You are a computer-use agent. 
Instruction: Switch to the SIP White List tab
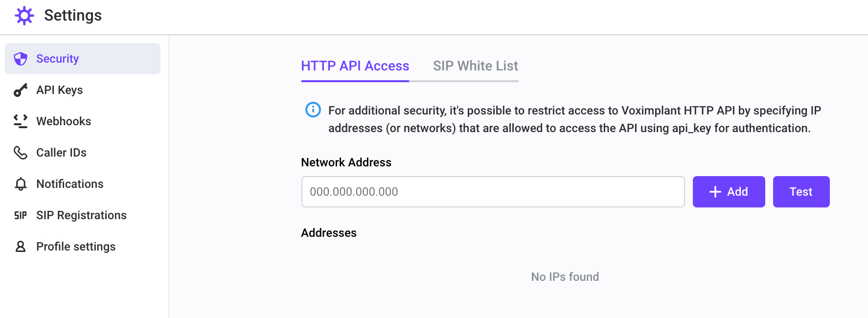coord(476,66)
